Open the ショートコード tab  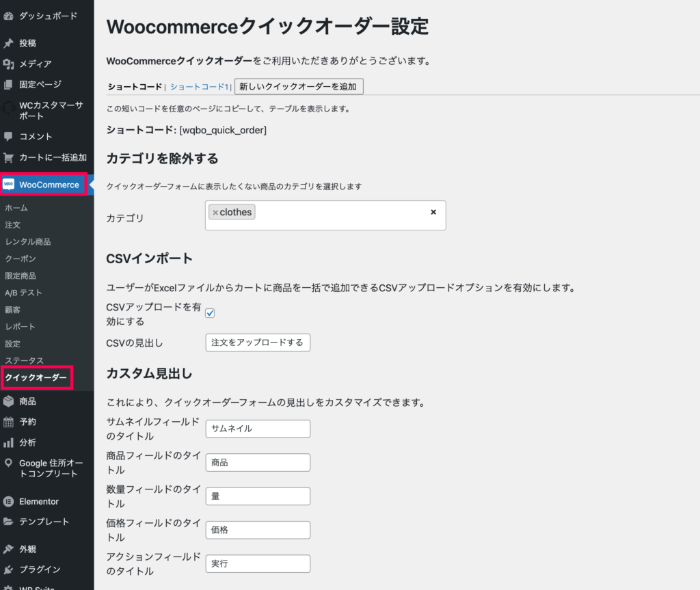(135, 87)
